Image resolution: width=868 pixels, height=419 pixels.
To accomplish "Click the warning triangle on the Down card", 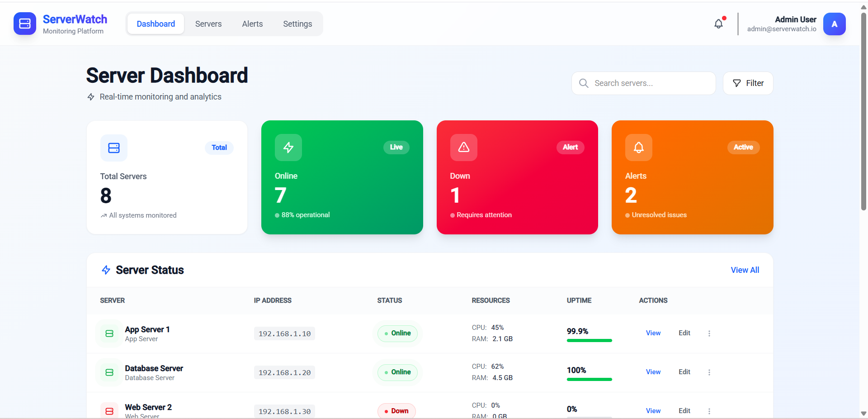I will point(464,148).
